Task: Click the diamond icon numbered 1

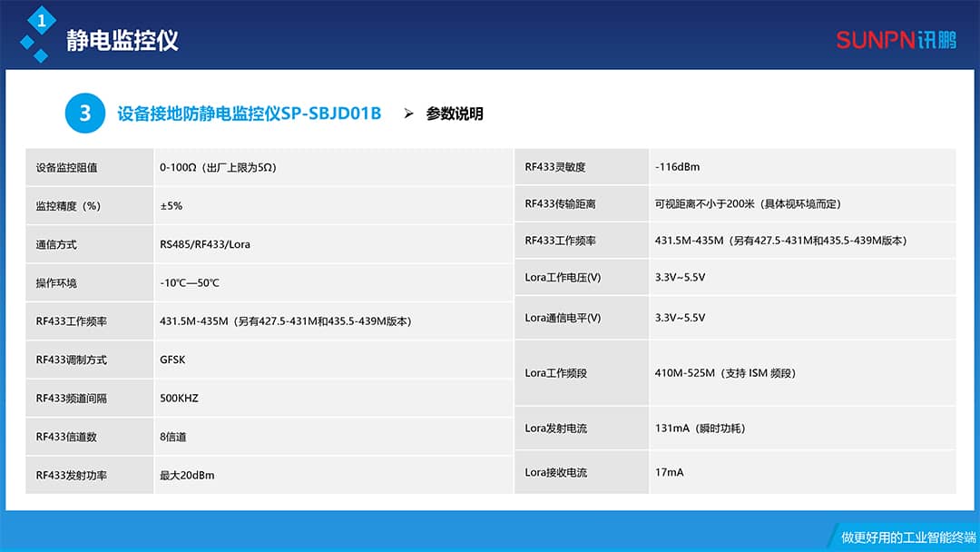Action: coord(41,21)
